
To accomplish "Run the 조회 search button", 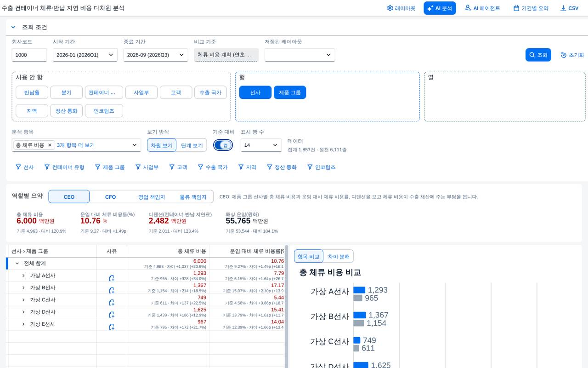I will pos(538,55).
